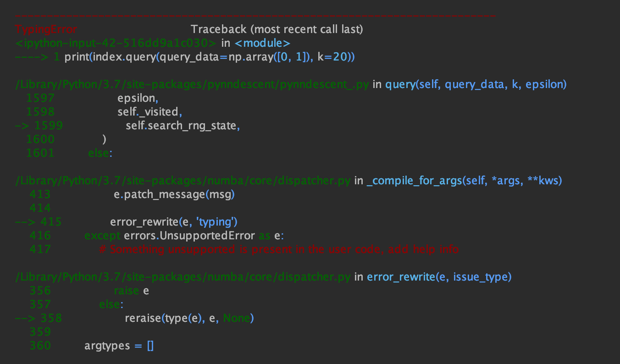Image resolution: width=620 pixels, height=364 pixels.
Task: Click line number 414
Action: 40,208
